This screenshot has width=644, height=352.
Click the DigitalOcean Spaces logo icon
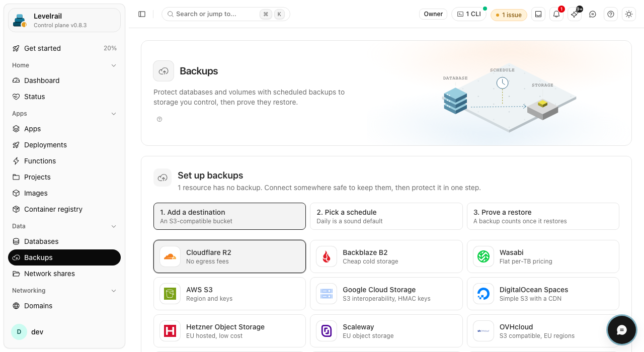click(x=484, y=294)
